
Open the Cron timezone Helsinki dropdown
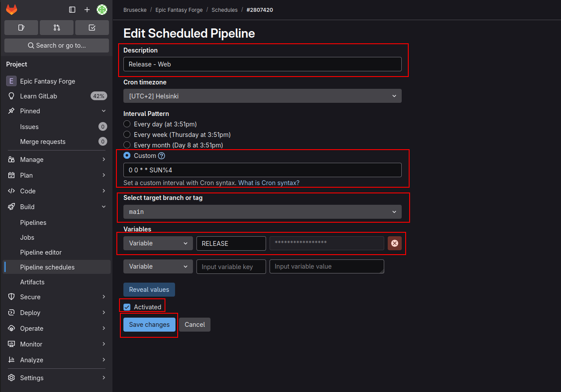point(263,96)
